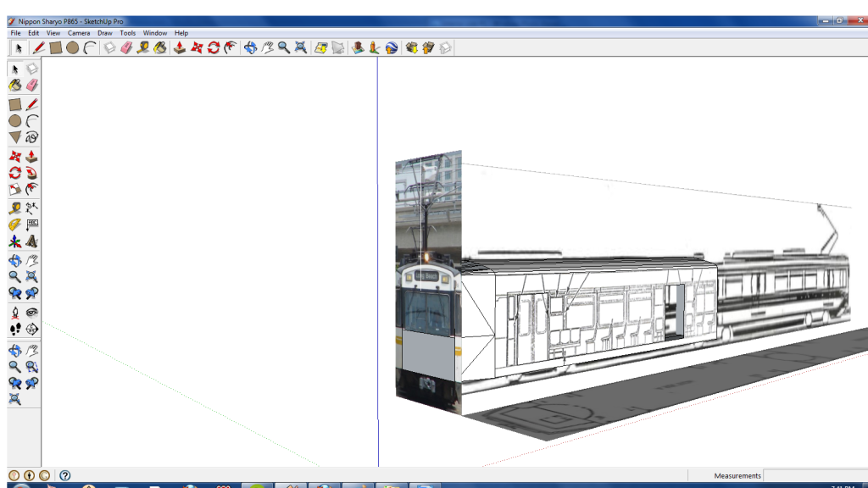This screenshot has height=488, width=868.
Task: Select the Pan hand tool in top toolbar
Action: click(267, 48)
